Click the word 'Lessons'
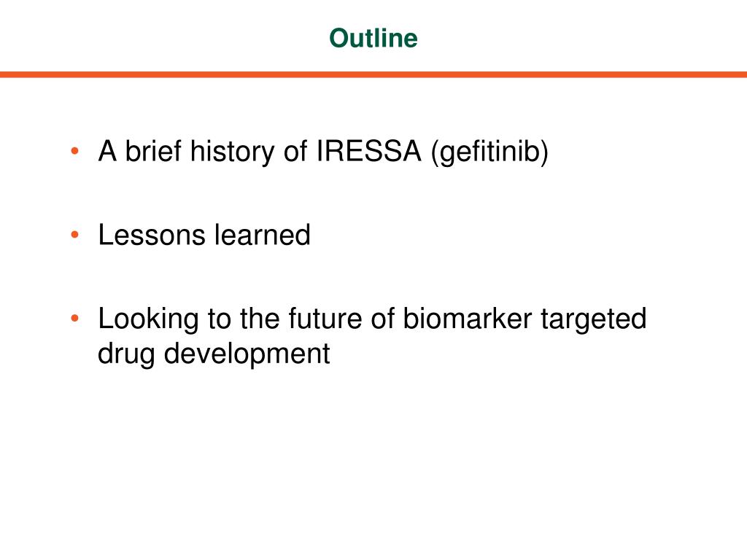The width and height of the screenshot is (747, 560). point(152,235)
